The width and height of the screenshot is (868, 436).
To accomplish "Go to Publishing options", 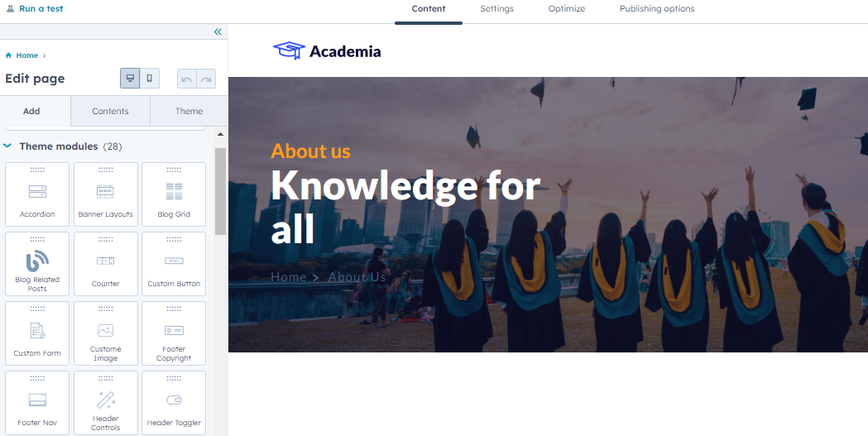I will pyautogui.click(x=657, y=9).
